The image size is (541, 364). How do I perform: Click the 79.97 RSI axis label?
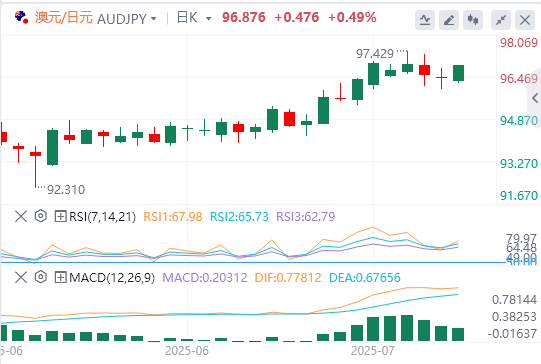pyautogui.click(x=521, y=238)
